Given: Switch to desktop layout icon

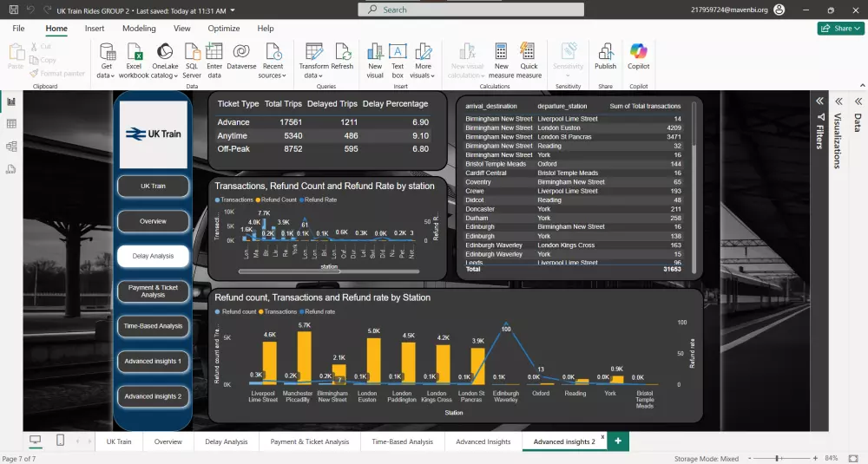Looking at the screenshot, I should [x=36, y=441].
